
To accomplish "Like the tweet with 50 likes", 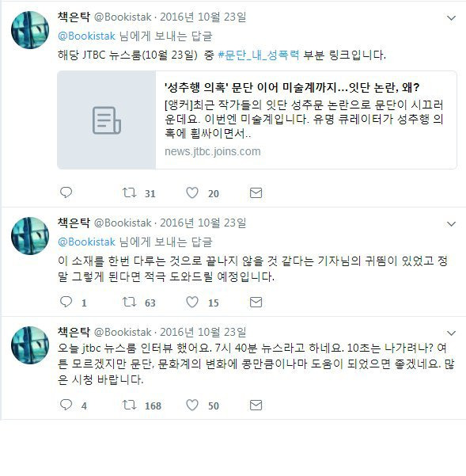I will pos(192,405).
